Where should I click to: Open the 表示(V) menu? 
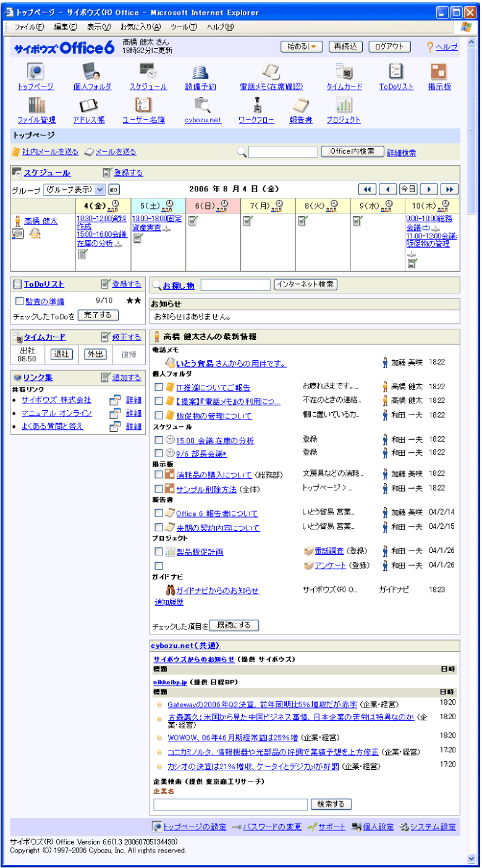click(x=99, y=27)
